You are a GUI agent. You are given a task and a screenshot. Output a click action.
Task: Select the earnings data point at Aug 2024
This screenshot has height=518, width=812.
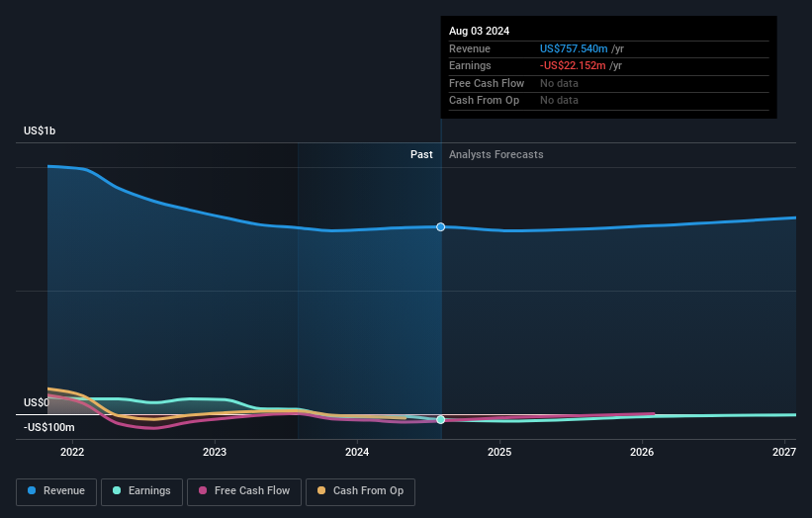pyautogui.click(x=441, y=420)
